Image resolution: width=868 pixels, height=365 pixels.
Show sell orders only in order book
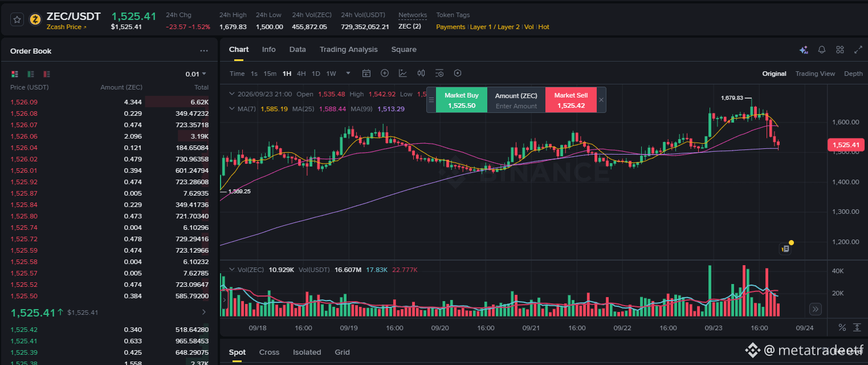(x=47, y=74)
